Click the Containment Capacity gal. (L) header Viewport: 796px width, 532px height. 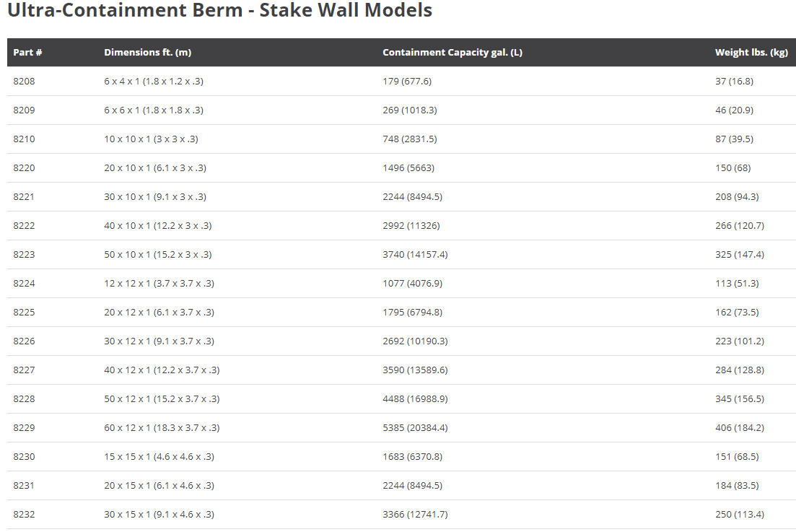(452, 52)
